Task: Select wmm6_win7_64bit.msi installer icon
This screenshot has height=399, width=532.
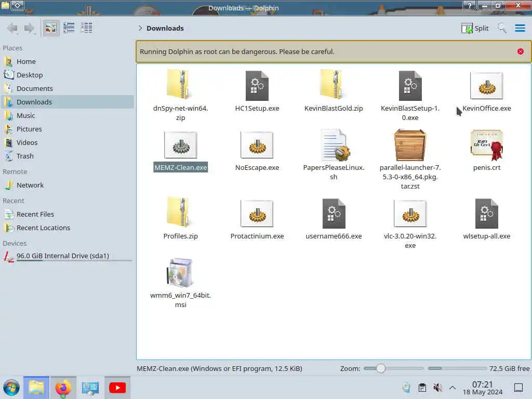Action: coord(180,272)
